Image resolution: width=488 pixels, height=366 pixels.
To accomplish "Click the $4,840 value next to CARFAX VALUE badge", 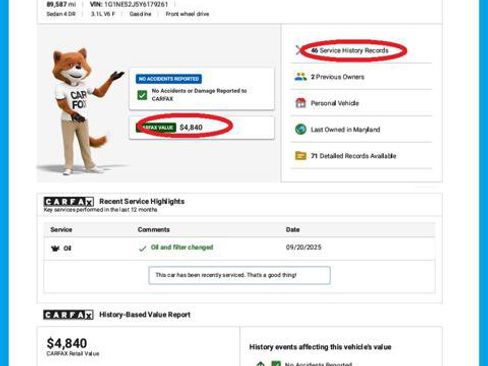I will pyautogui.click(x=191, y=127).
